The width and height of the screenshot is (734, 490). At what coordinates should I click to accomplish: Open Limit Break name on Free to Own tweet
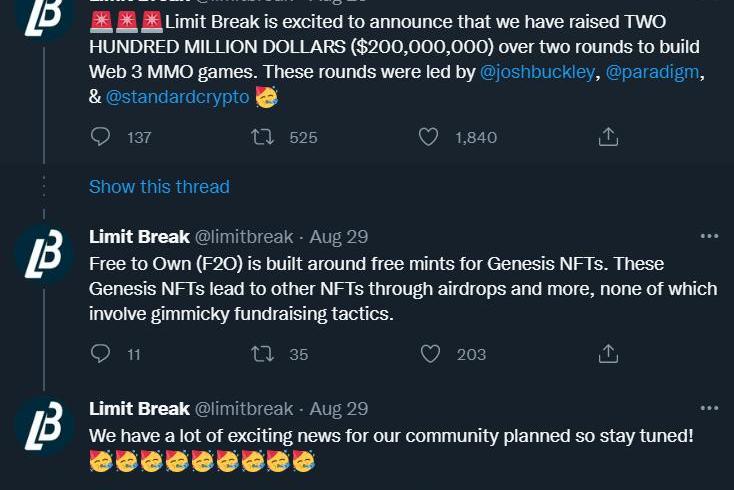(139, 237)
